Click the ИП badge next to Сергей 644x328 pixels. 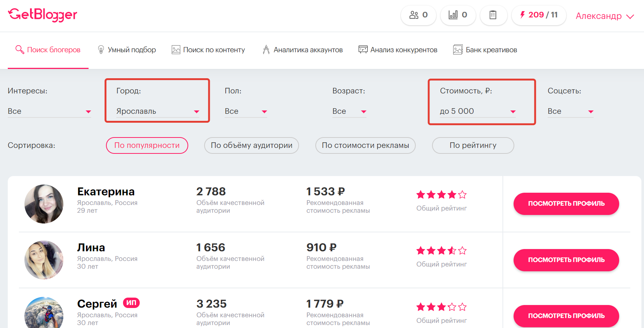(131, 303)
